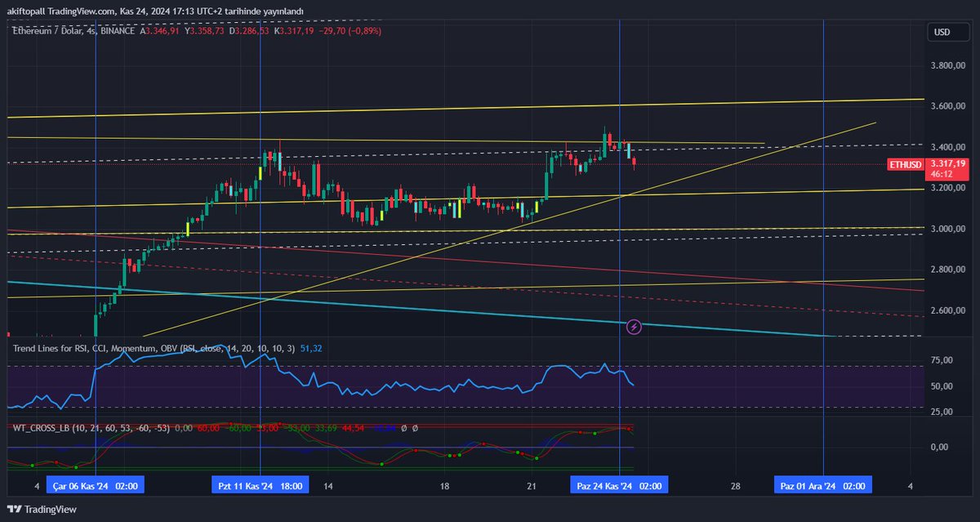Viewport: 980px width, 522px height.
Task: Click the A3.346,91 open value
Action: pos(159,31)
